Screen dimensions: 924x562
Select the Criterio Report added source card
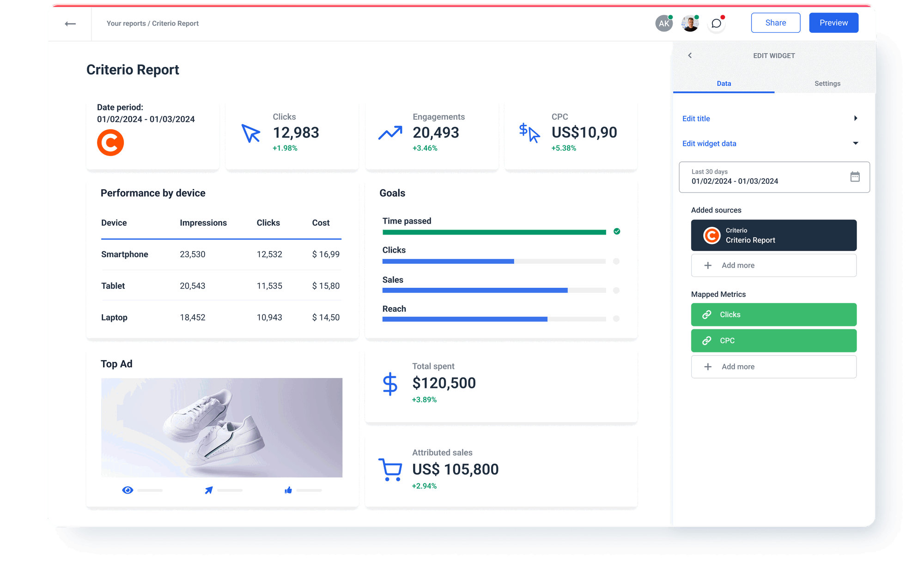(773, 235)
